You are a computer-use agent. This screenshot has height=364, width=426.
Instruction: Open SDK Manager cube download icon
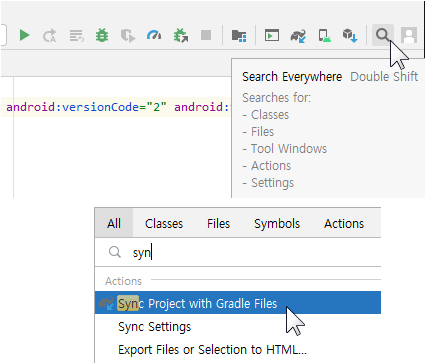pyautogui.click(x=350, y=35)
